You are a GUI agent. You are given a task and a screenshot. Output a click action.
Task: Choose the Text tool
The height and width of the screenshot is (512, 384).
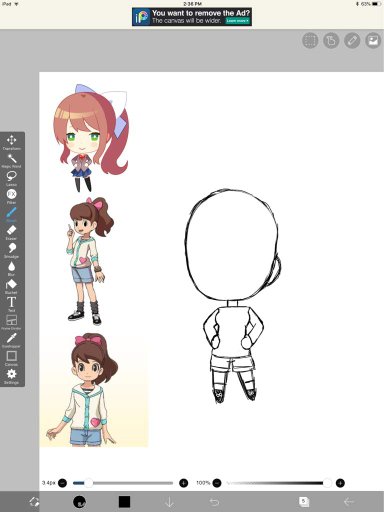pyautogui.click(x=12, y=304)
